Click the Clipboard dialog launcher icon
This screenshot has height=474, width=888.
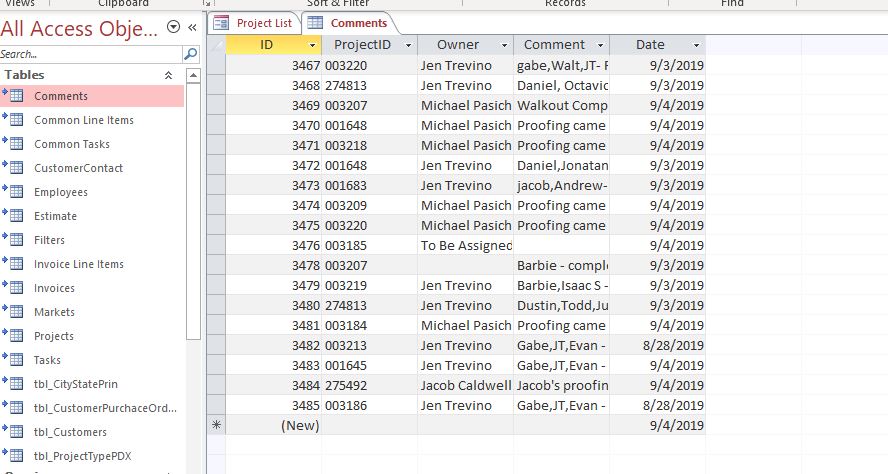pyautogui.click(x=208, y=4)
